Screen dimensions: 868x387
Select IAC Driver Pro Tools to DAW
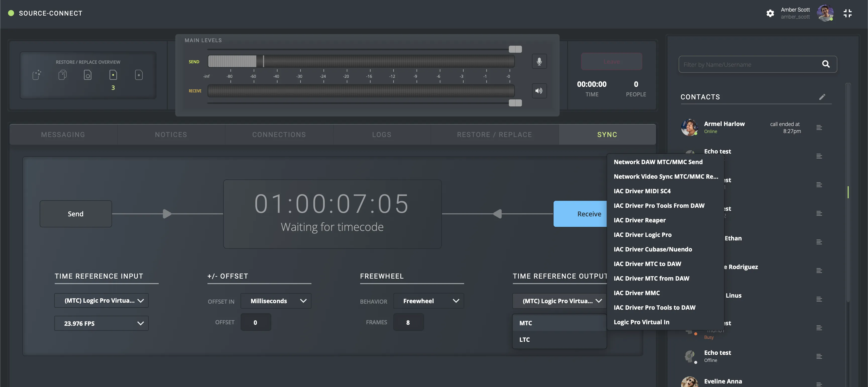[666, 307]
